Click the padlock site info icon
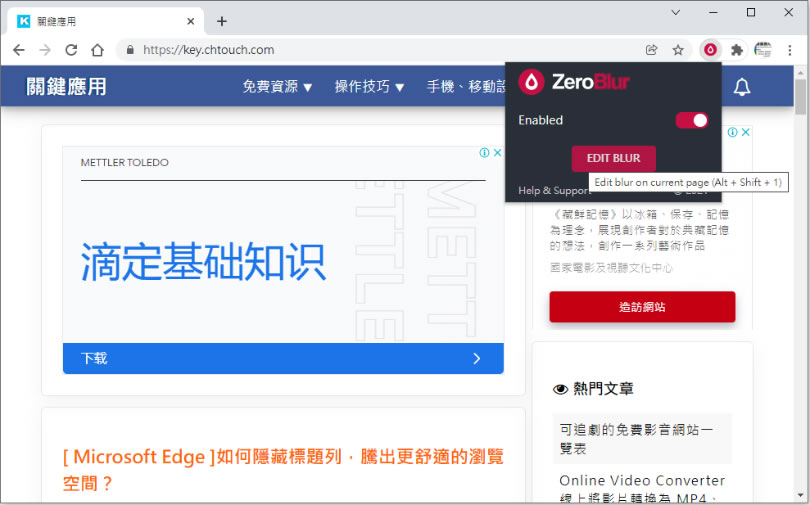This screenshot has width=810, height=505. point(130,50)
